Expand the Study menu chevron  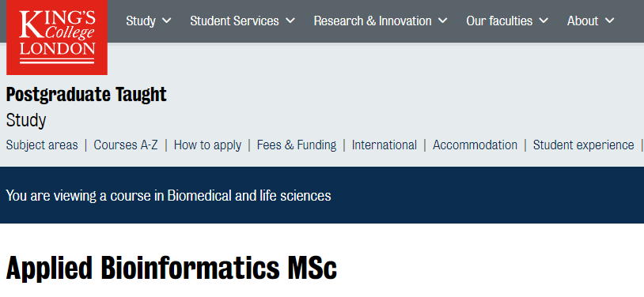pos(166,21)
